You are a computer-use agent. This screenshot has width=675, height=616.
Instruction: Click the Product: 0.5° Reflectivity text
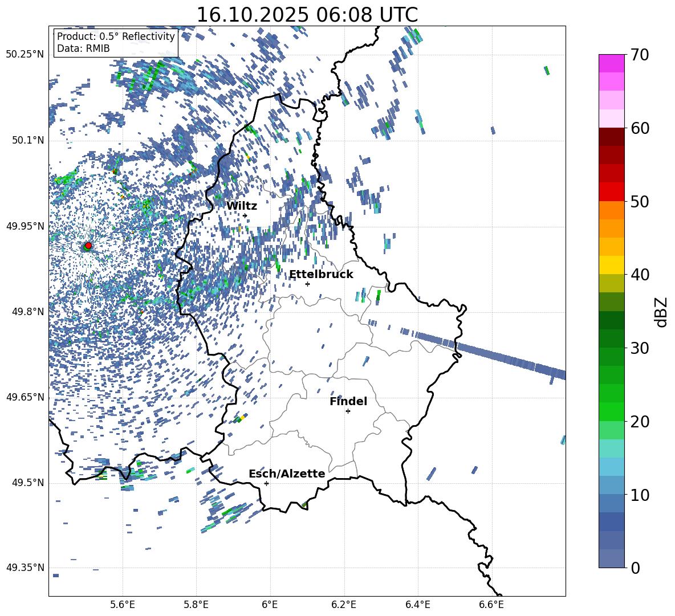click(x=116, y=36)
